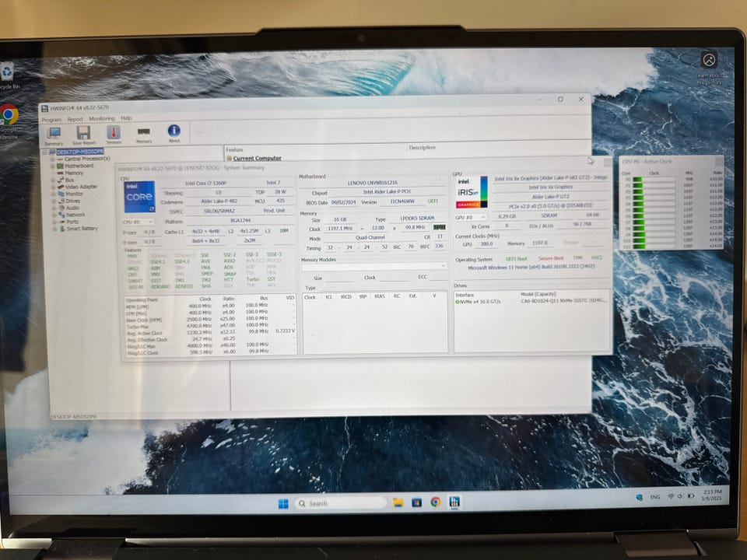This screenshot has width=747, height=560.
Task: Expand the Bus tree node
Action: 53,180
